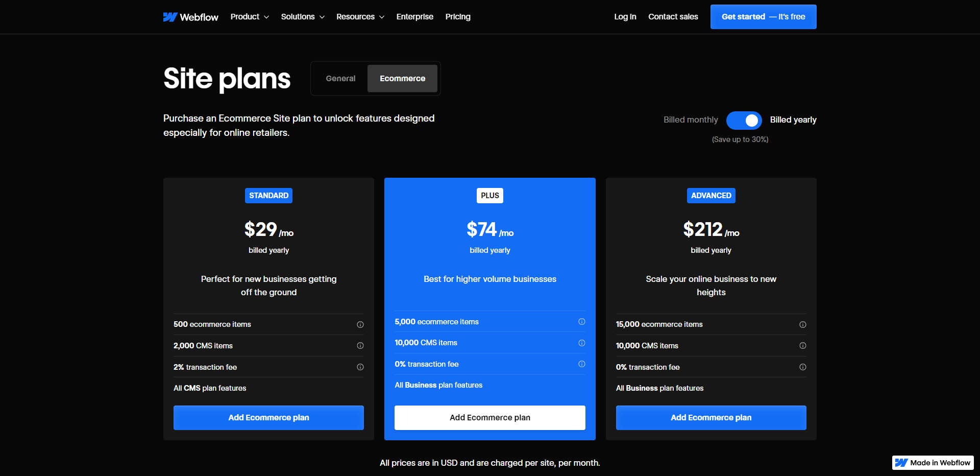This screenshot has height=476, width=980.
Task: Click the PLUS plan badge
Action: click(490, 196)
